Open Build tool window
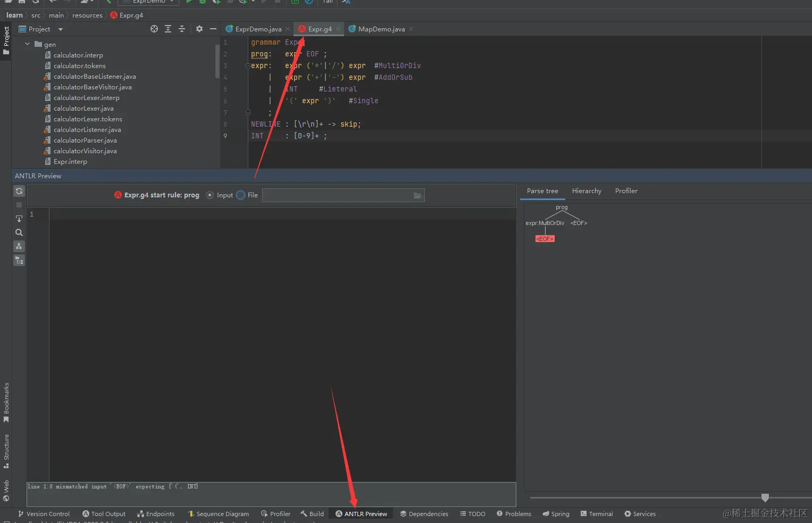Viewport: 812px width, 523px height. 312,513
